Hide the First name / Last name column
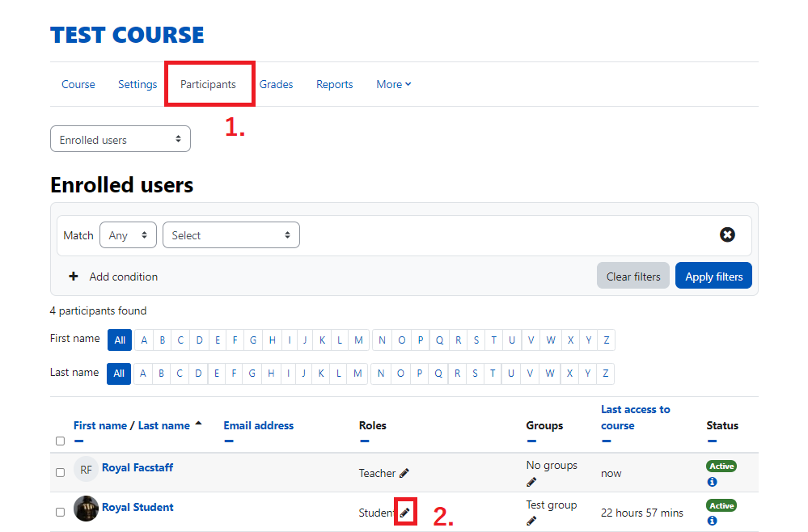Screen dimensions: 808x532 coord(78,441)
